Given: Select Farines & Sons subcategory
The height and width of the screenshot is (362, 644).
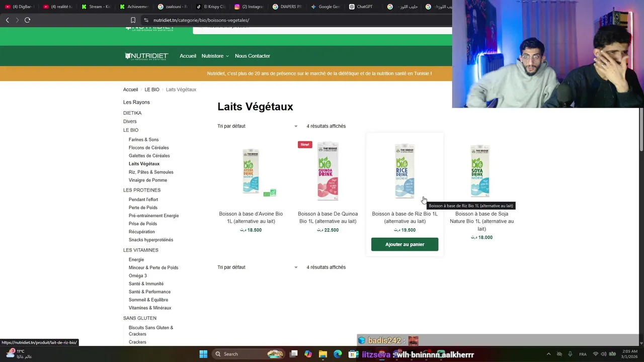Looking at the screenshot, I should 143,140.
